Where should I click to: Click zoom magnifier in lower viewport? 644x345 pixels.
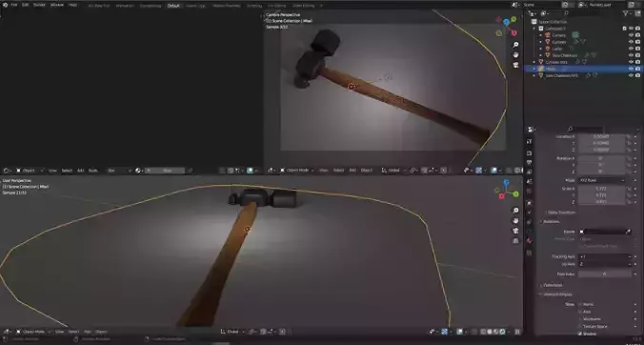click(515, 211)
